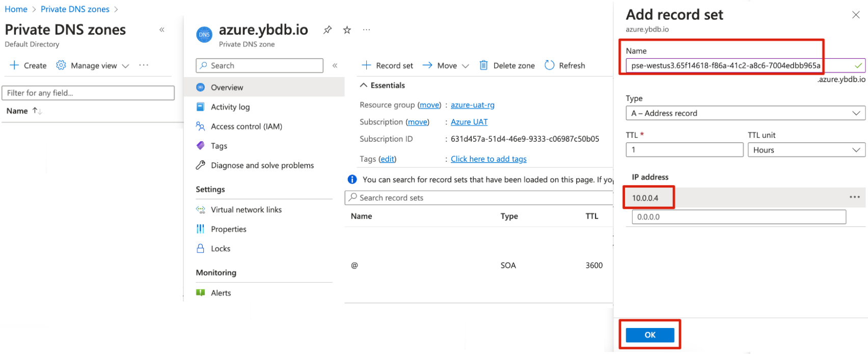Open more options ellipsis beside Manage view
This screenshot has height=354, width=868.
click(x=144, y=65)
